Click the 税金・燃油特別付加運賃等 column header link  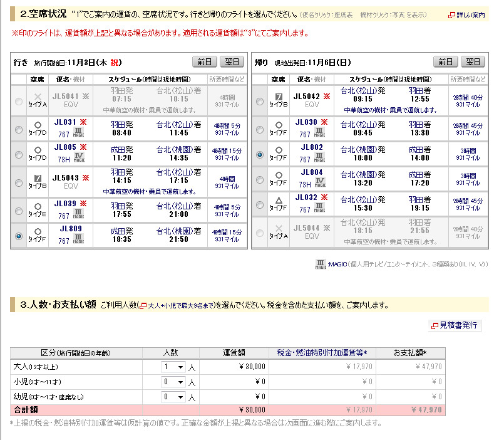coord(322,353)
